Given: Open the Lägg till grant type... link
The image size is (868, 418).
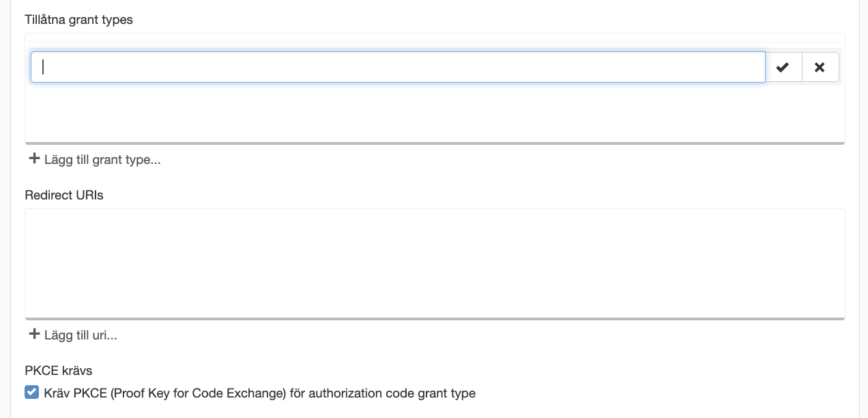Looking at the screenshot, I should coord(95,160).
